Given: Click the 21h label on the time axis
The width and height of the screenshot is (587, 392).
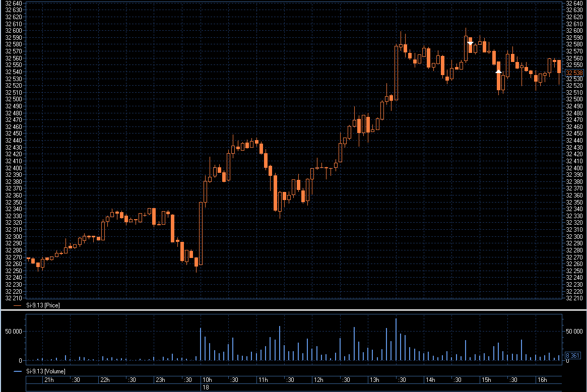Looking at the screenshot, I should click(x=49, y=379).
